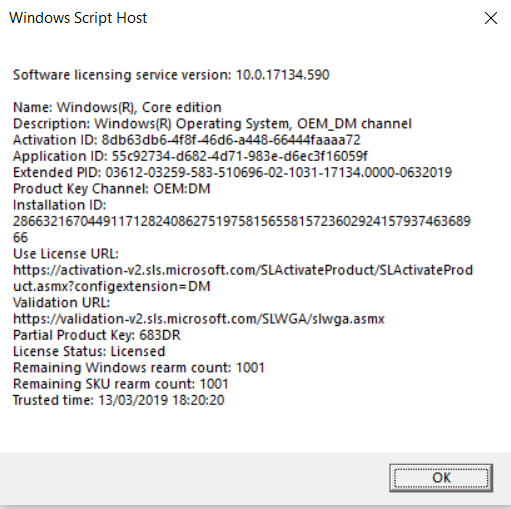Click the Description OEM_DM channel line
The width and height of the screenshot is (511, 509).
click(212, 124)
